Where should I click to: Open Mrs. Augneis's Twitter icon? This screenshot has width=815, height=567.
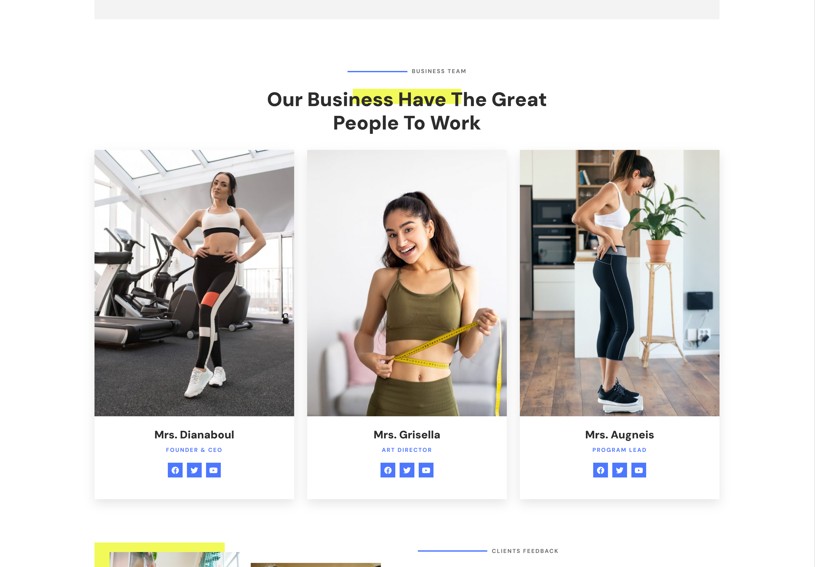[x=620, y=470]
